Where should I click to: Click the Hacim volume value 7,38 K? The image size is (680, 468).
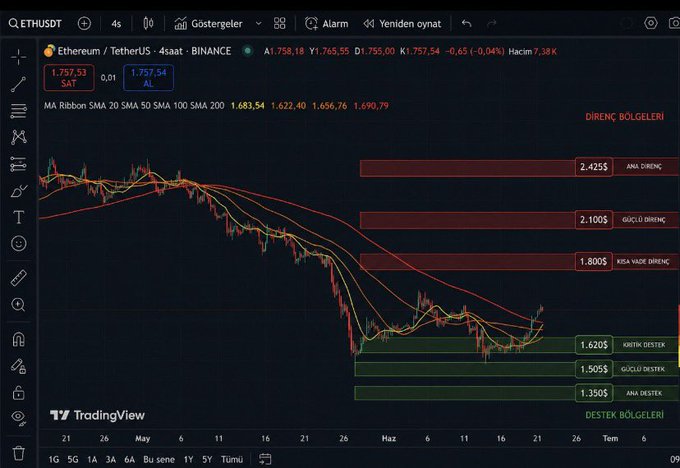point(545,52)
